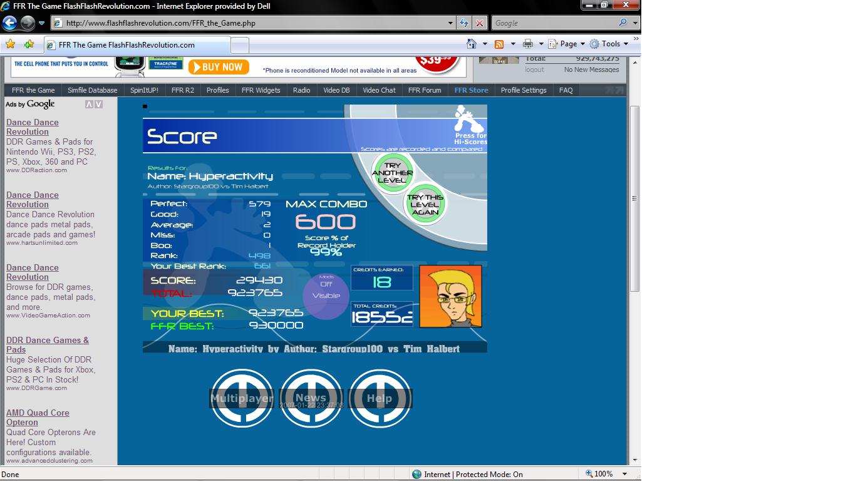Click Try Another Level button
The width and height of the screenshot is (863, 504).
[x=393, y=173]
